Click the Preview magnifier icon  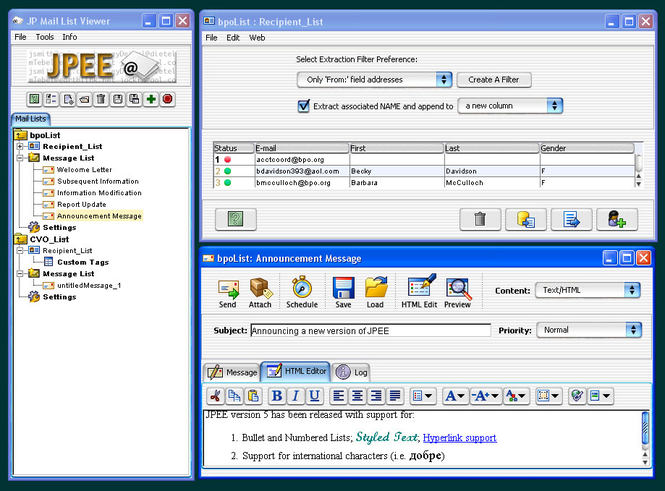[458, 293]
